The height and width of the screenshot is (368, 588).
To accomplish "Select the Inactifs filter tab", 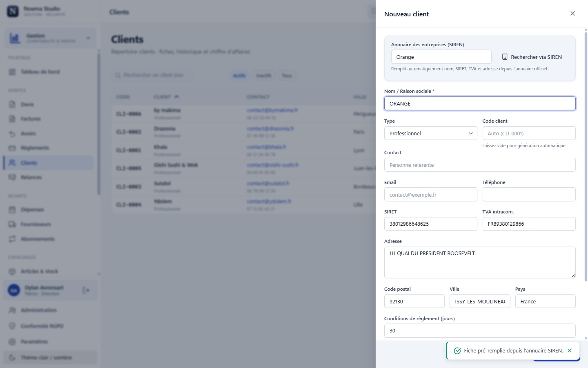I will pyautogui.click(x=264, y=76).
